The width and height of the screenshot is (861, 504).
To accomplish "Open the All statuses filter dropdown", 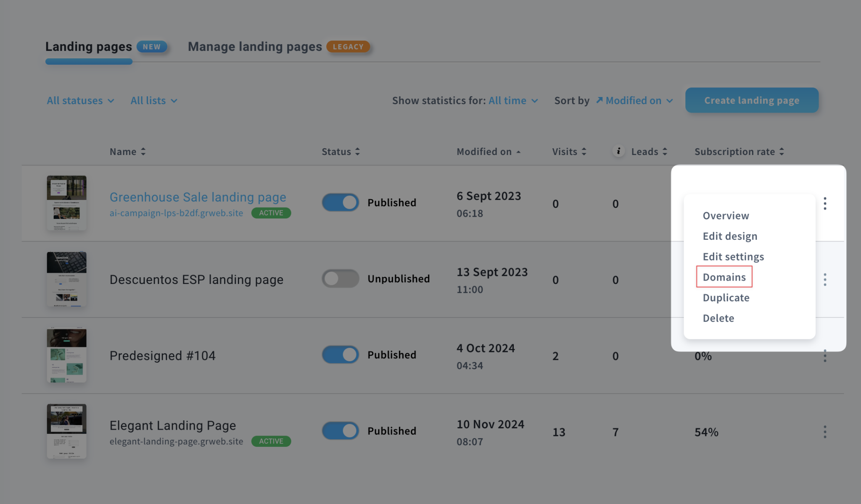I will [80, 100].
